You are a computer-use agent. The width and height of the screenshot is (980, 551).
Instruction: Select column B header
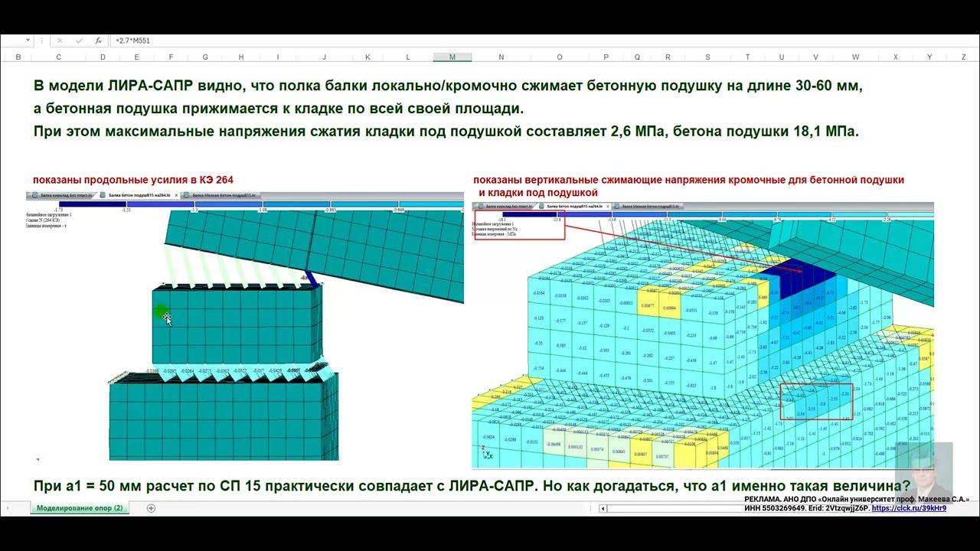pyautogui.click(x=18, y=57)
